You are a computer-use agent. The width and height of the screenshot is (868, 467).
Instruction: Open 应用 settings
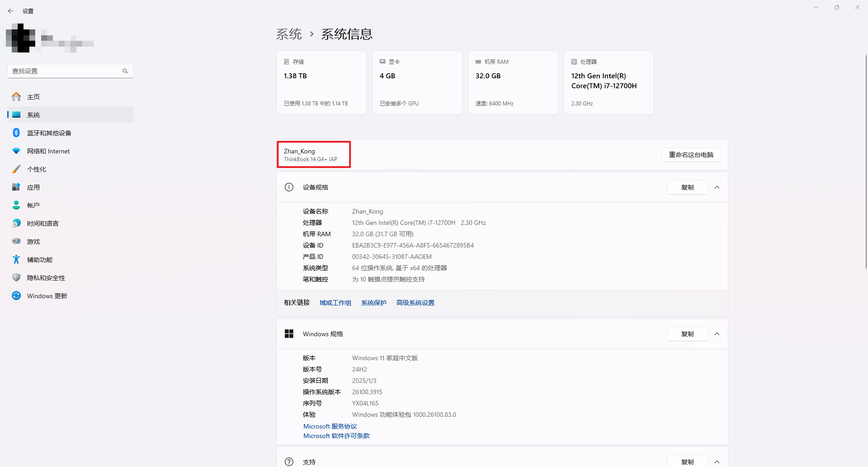pyautogui.click(x=71, y=187)
